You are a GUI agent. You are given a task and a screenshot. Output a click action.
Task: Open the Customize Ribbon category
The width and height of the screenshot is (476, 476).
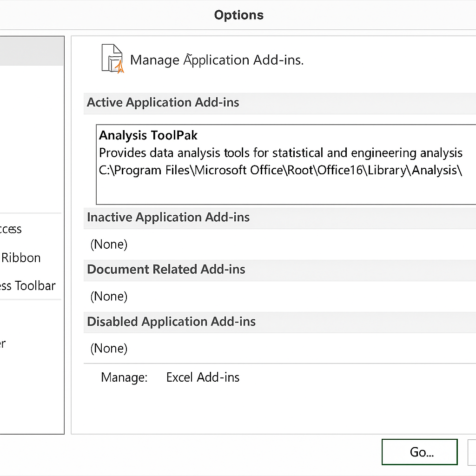(x=21, y=258)
